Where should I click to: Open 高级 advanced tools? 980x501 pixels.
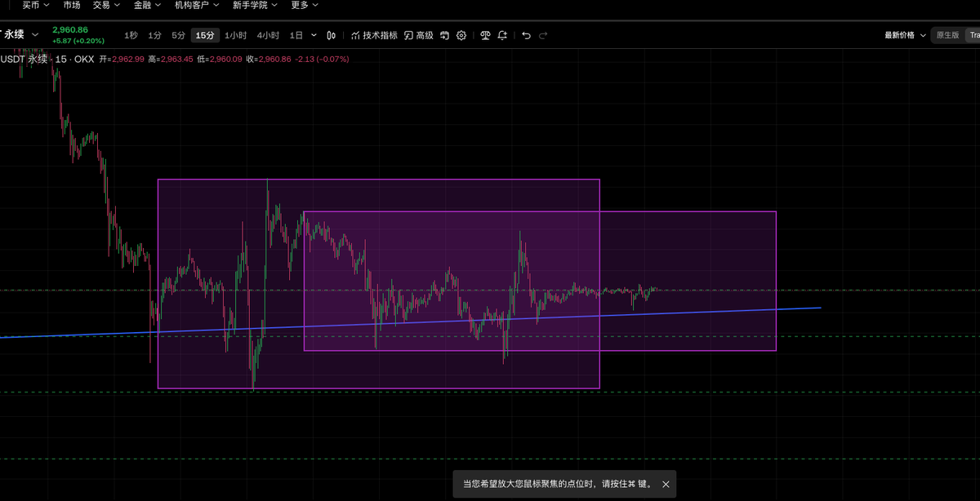point(419,35)
